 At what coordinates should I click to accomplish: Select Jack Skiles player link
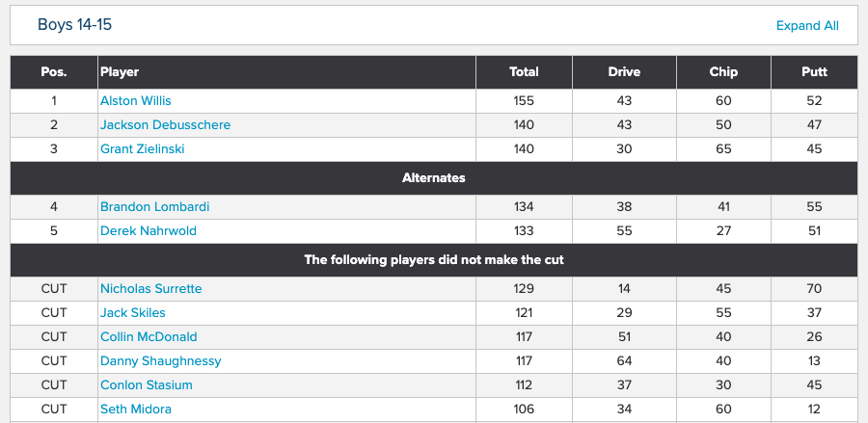click(133, 312)
